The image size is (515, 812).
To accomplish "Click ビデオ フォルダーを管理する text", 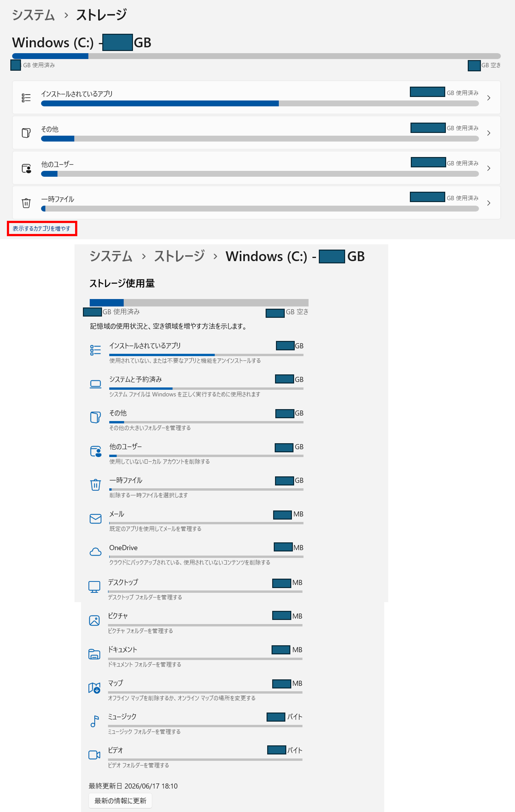I will click(x=139, y=765).
